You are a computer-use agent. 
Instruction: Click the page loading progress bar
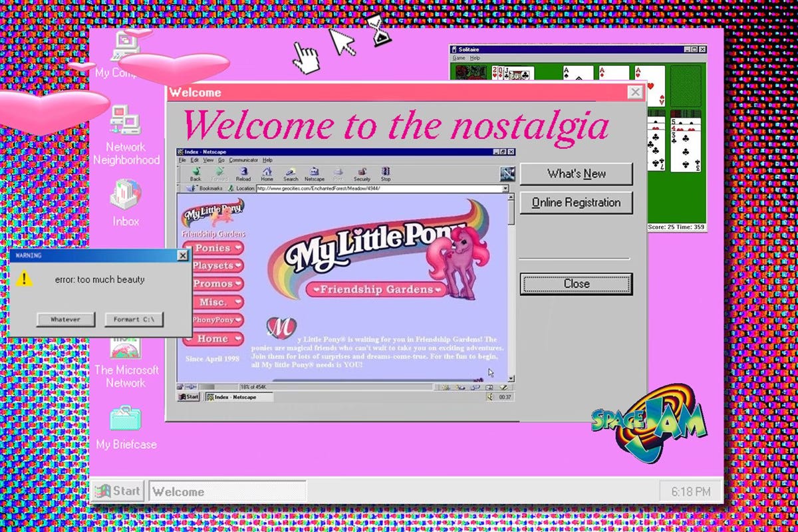tap(219, 386)
